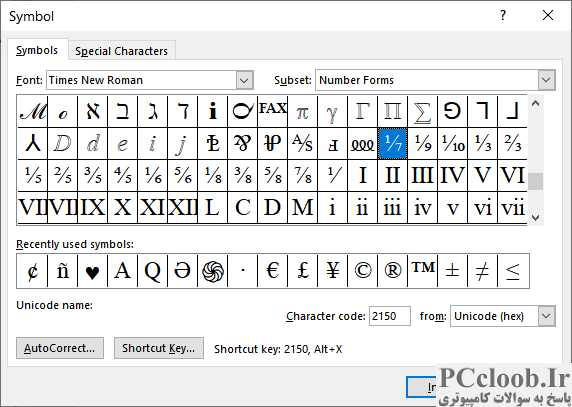Choose the information source i symbol
The height and width of the screenshot is (407, 572).
pyautogui.click(x=213, y=111)
